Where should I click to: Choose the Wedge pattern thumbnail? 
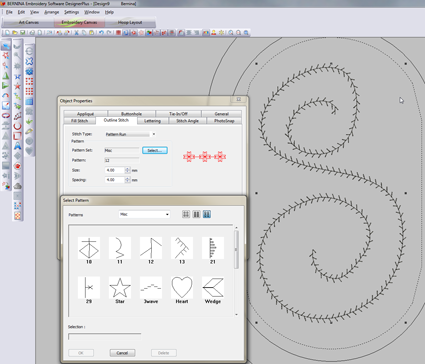coord(213,287)
